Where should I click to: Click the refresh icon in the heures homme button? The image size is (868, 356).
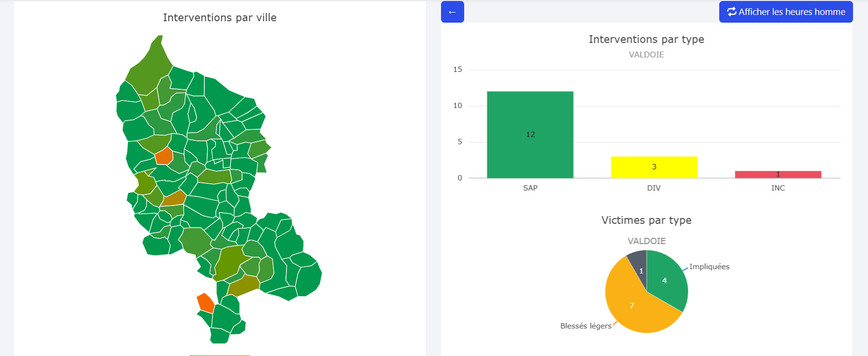click(x=731, y=12)
